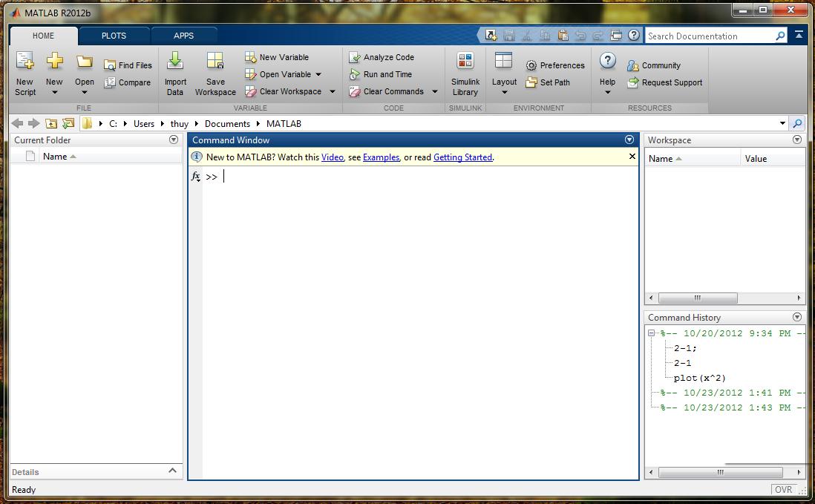Sort Workspace by Name column
Image resolution: width=815 pixels, height=504 pixels.
tap(693, 159)
